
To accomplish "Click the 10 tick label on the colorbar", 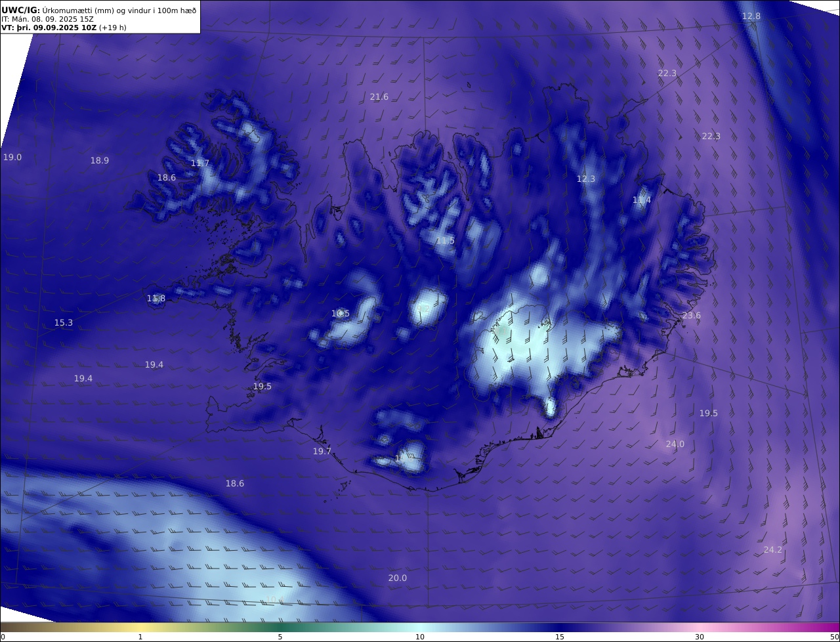I will pos(420,637).
